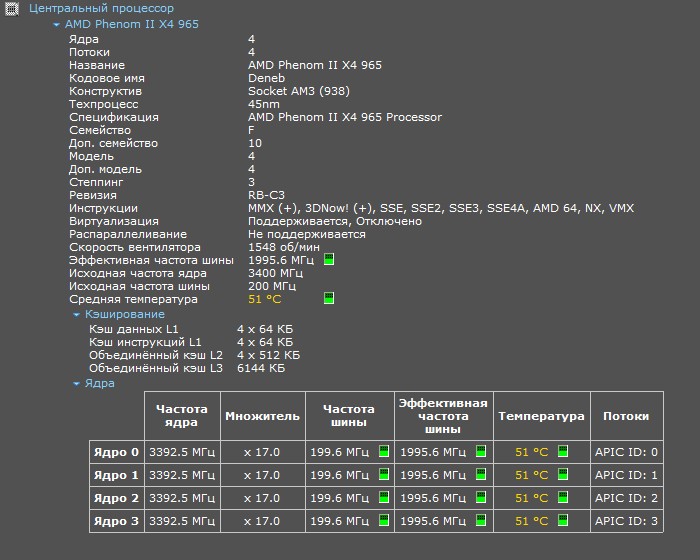The width and height of the screenshot is (700, 560).
Task: Select Ядро 1 frequency 3392.5 МГц cell
Action: (182, 475)
